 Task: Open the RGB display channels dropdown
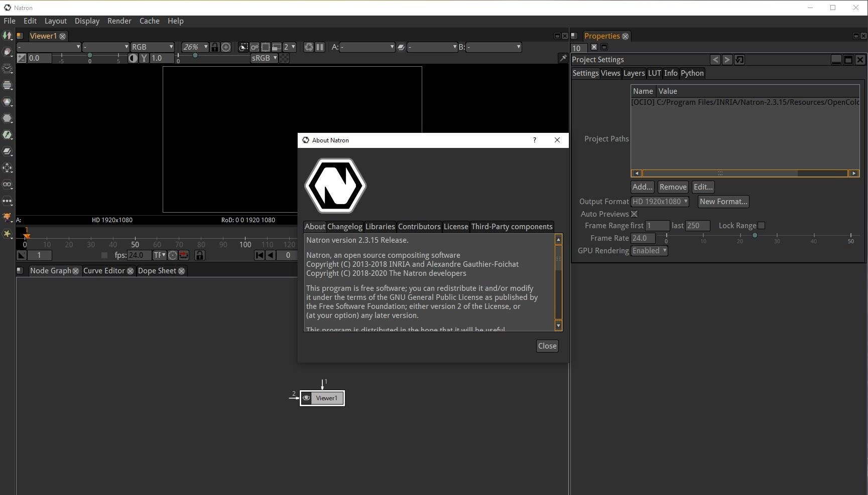pyautogui.click(x=152, y=47)
